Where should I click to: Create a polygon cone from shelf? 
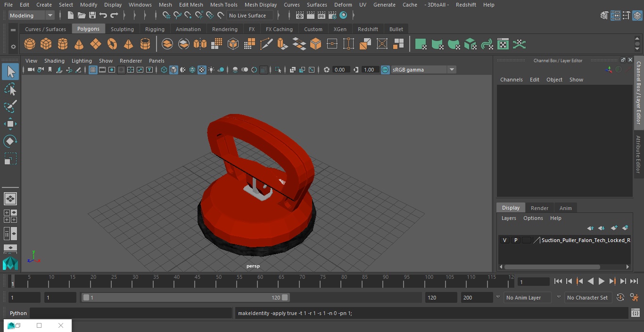tap(79, 44)
